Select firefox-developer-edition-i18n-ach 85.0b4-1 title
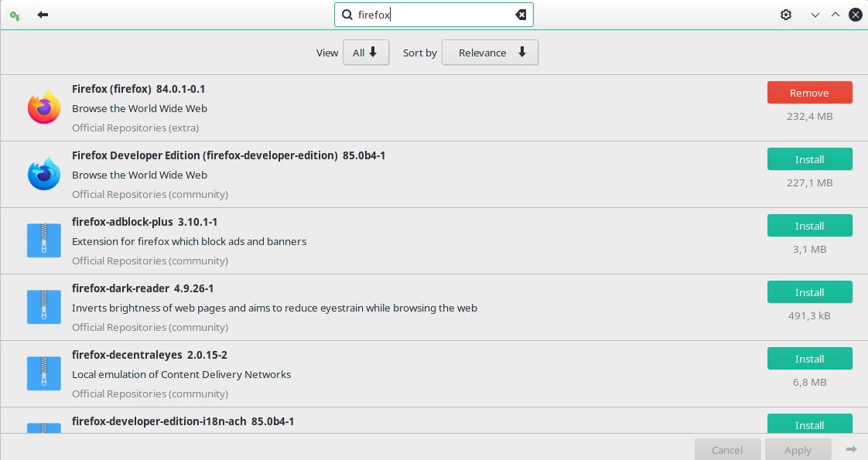This screenshot has width=868, height=460. click(183, 421)
